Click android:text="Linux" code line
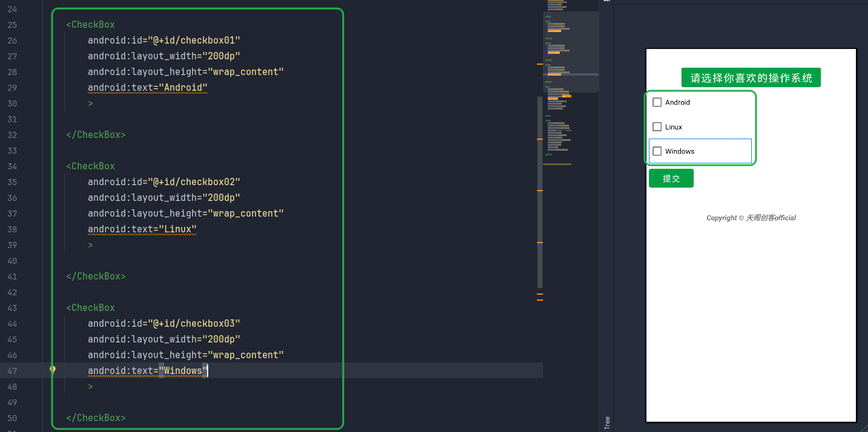The height and width of the screenshot is (432, 868). [142, 229]
